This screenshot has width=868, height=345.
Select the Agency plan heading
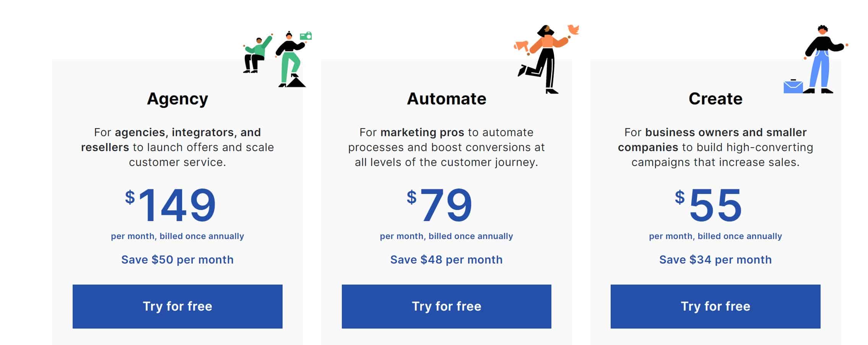(177, 99)
